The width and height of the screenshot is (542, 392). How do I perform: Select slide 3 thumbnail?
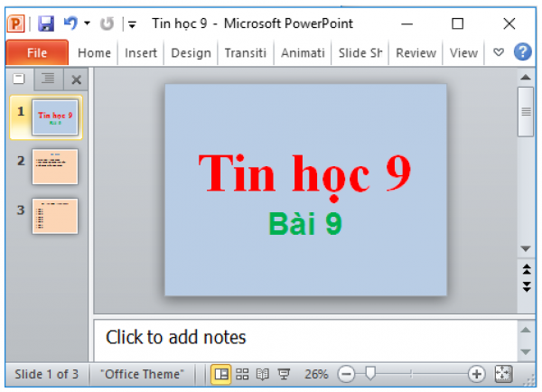tap(55, 216)
